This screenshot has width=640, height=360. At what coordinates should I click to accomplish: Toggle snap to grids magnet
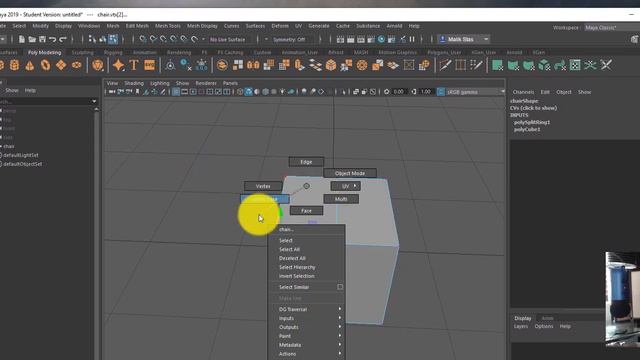coord(142,39)
